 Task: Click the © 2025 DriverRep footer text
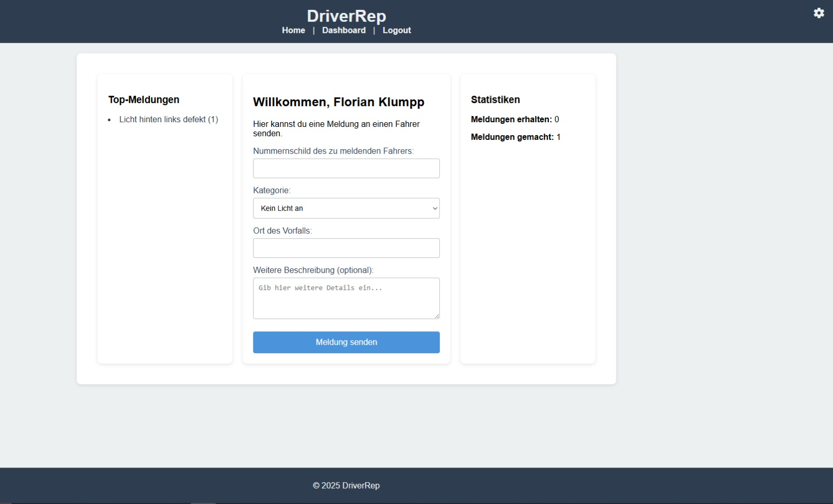point(346,485)
